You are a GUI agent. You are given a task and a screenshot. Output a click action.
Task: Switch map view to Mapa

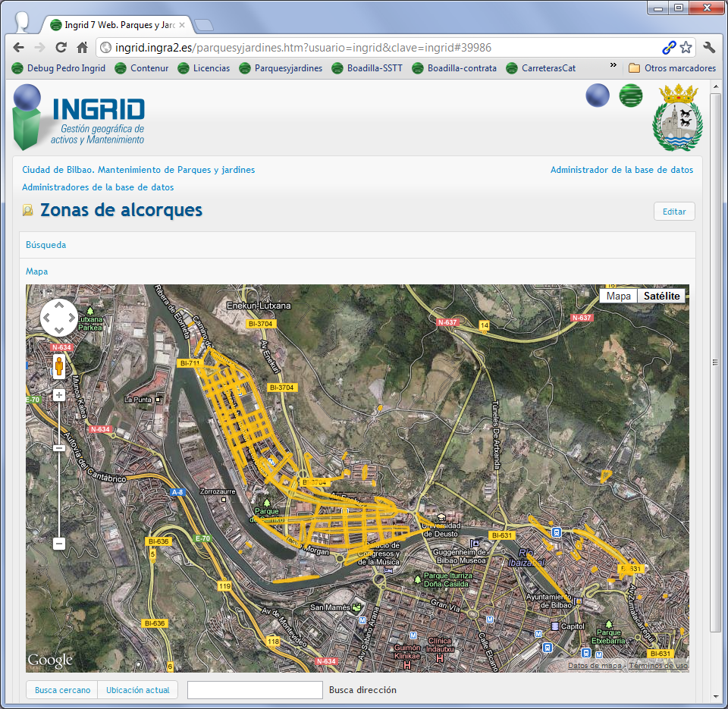pyautogui.click(x=618, y=296)
